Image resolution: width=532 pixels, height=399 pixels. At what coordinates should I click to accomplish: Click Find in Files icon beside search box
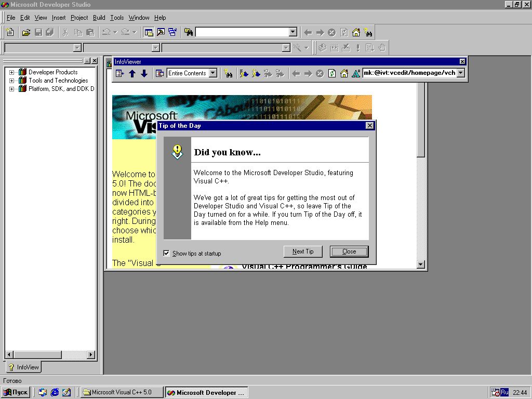click(x=189, y=32)
